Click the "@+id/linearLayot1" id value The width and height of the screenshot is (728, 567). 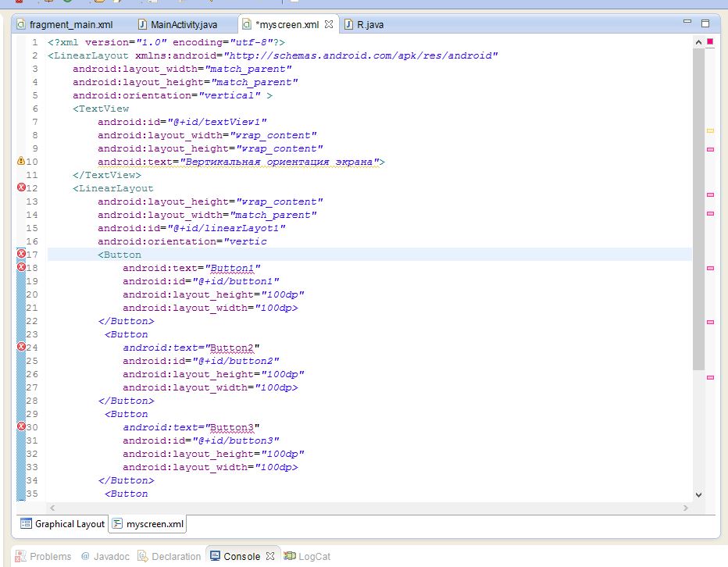point(226,228)
